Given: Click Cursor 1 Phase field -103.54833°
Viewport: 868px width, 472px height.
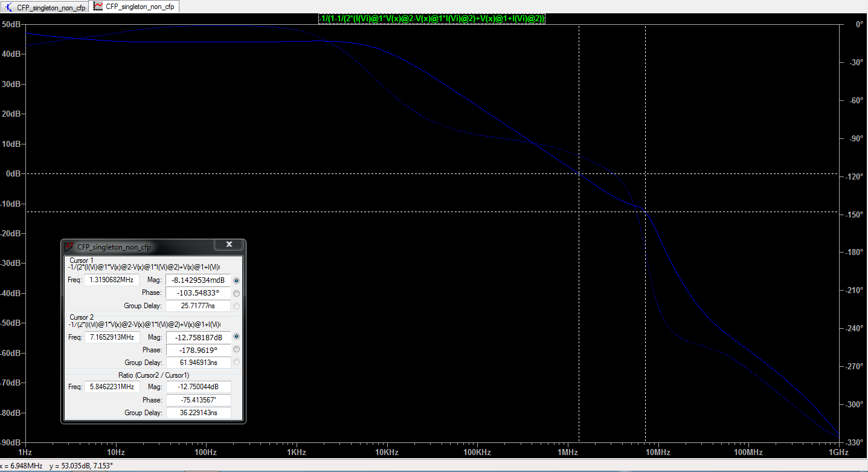Looking at the screenshot, I should click(198, 293).
